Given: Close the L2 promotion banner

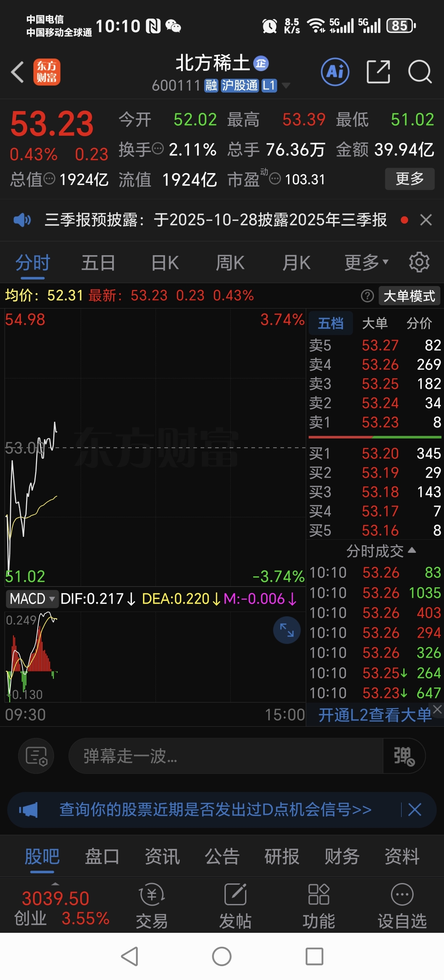Looking at the screenshot, I should [437, 709].
